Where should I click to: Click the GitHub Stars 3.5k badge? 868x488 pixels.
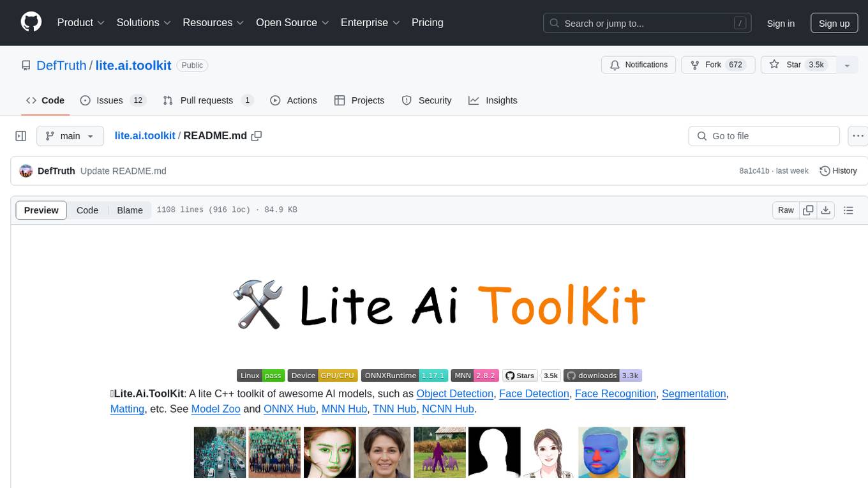(x=531, y=376)
